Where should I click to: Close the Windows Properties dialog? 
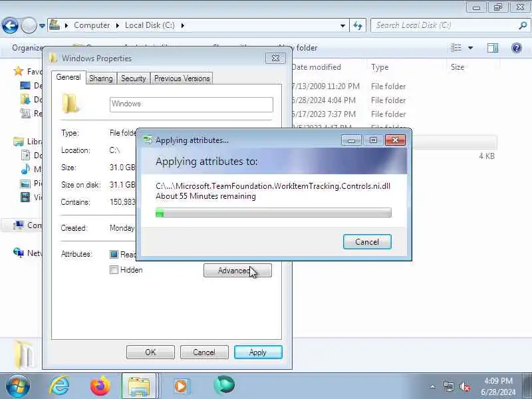point(275,58)
